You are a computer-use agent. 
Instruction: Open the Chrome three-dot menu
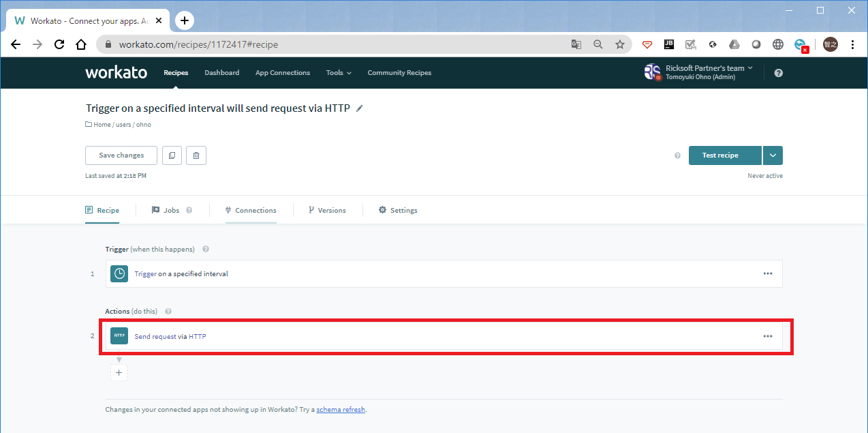853,44
